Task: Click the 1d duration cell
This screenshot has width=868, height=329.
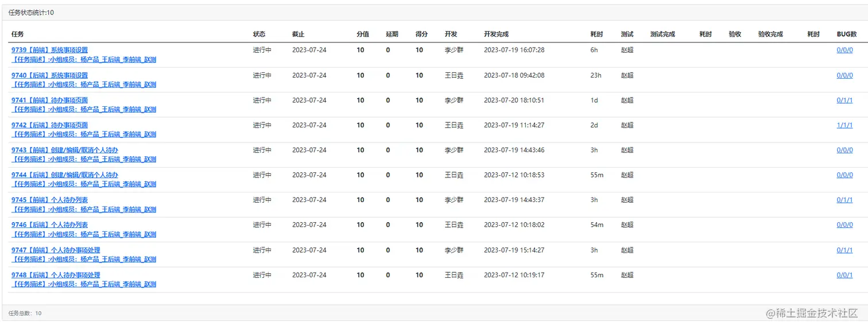Action: tap(594, 100)
